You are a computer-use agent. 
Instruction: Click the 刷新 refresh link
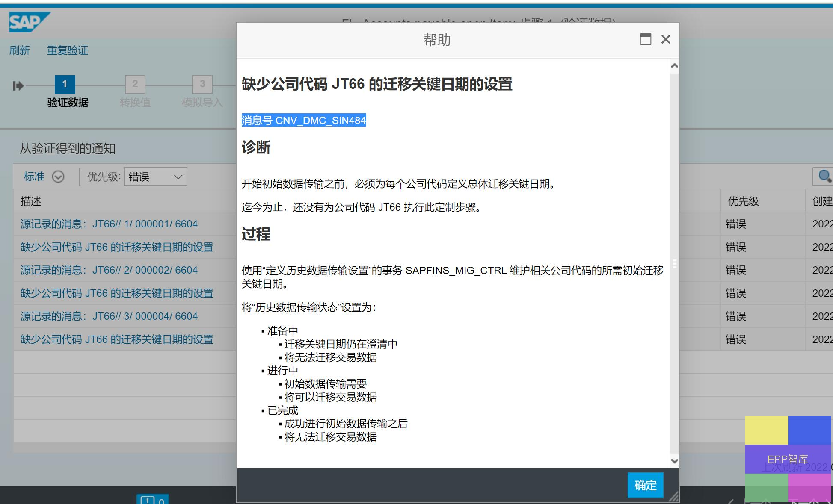point(20,50)
